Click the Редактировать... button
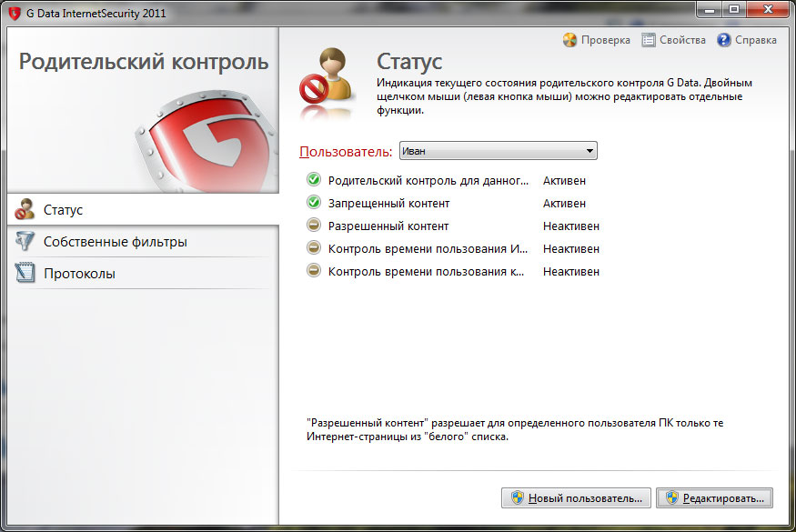 click(x=715, y=498)
